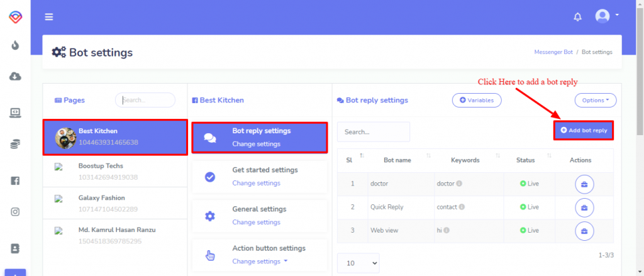Click the Add bot reply button
Screen dimensions: 644x276
pos(584,130)
